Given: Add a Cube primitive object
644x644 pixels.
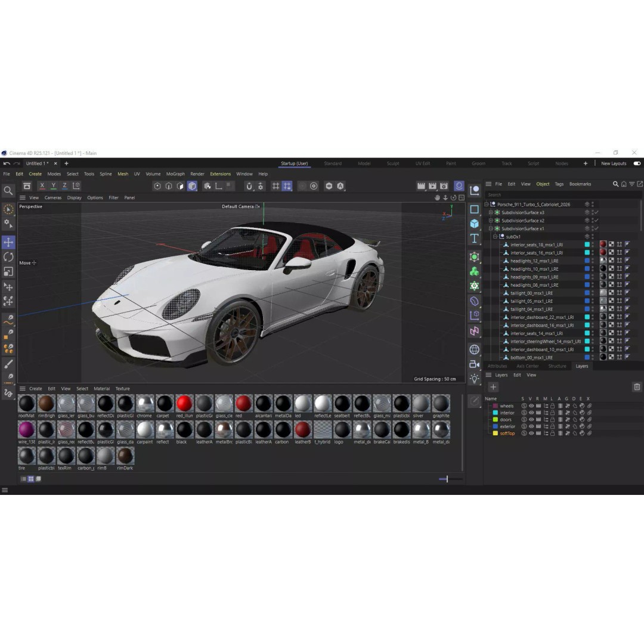Looking at the screenshot, I should tap(475, 224).
